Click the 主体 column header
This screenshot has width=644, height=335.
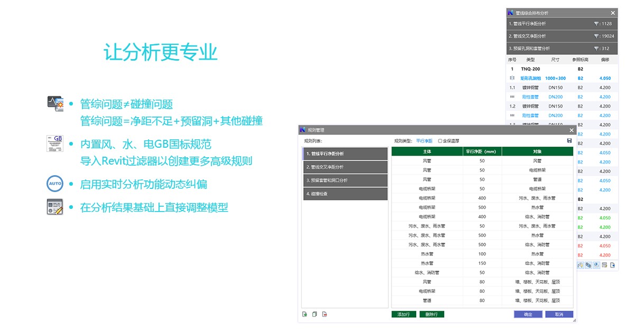[x=427, y=152]
